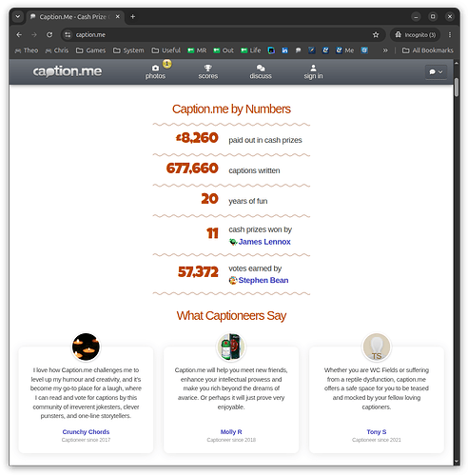The image size is (468, 476).
Task: Open the Games bookmark folder
Action: 90,50
